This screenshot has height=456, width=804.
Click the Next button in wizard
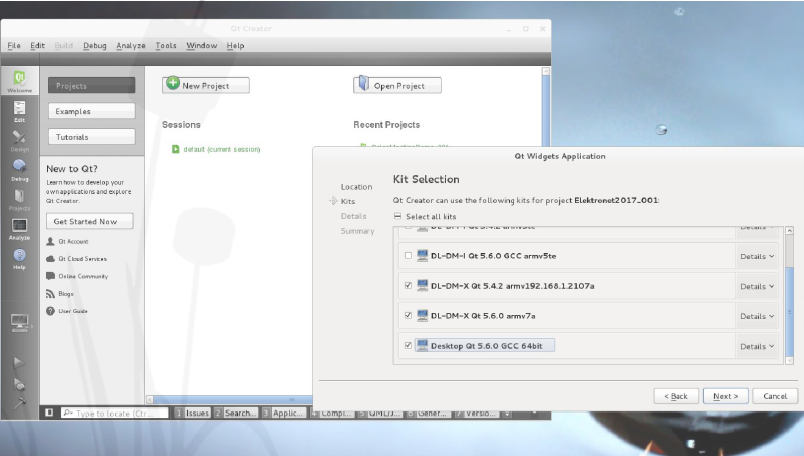726,396
